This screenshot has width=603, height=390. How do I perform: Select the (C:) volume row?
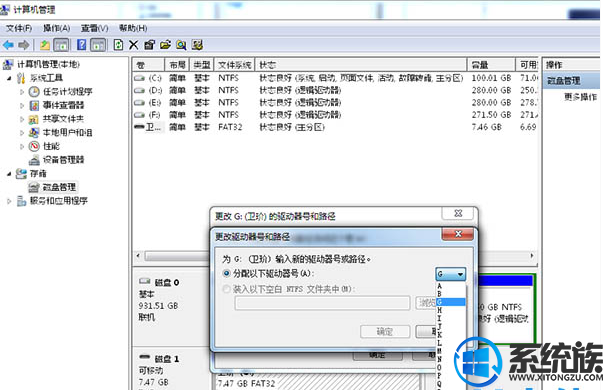[x=335, y=78]
